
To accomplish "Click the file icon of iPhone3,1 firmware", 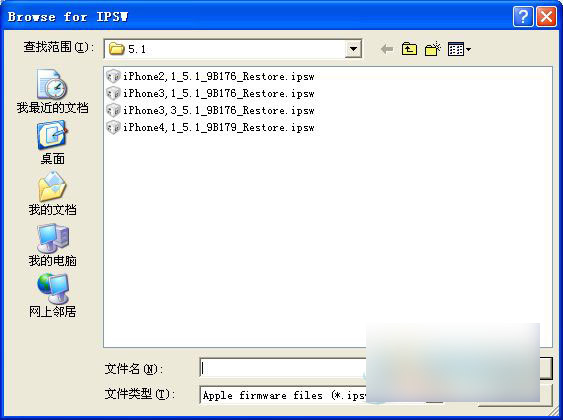I will pyautogui.click(x=113, y=93).
